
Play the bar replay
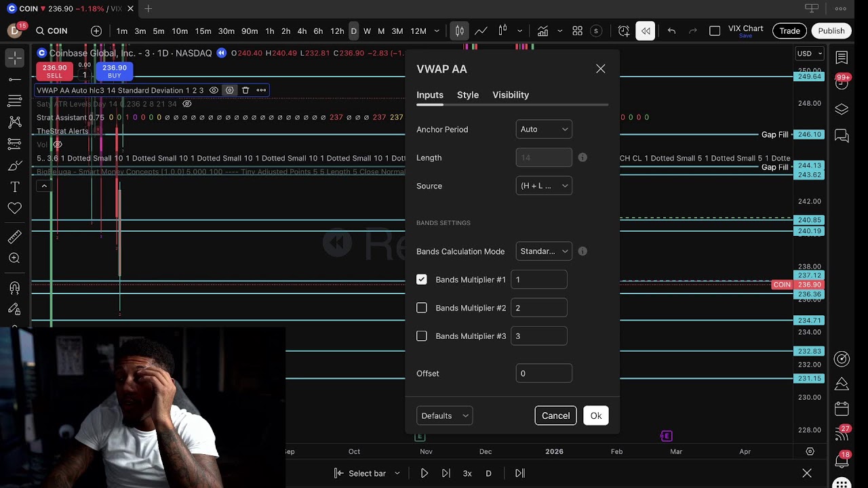click(425, 473)
